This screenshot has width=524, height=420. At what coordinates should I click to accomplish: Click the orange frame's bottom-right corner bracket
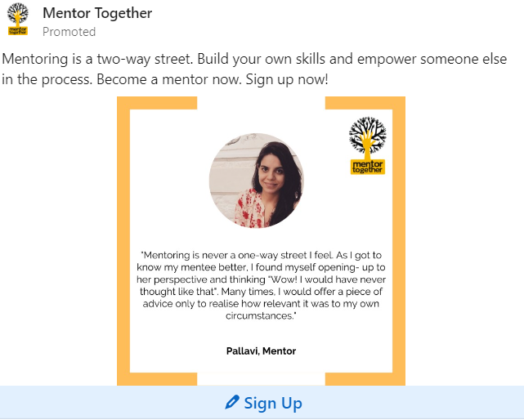pyautogui.click(x=365, y=379)
